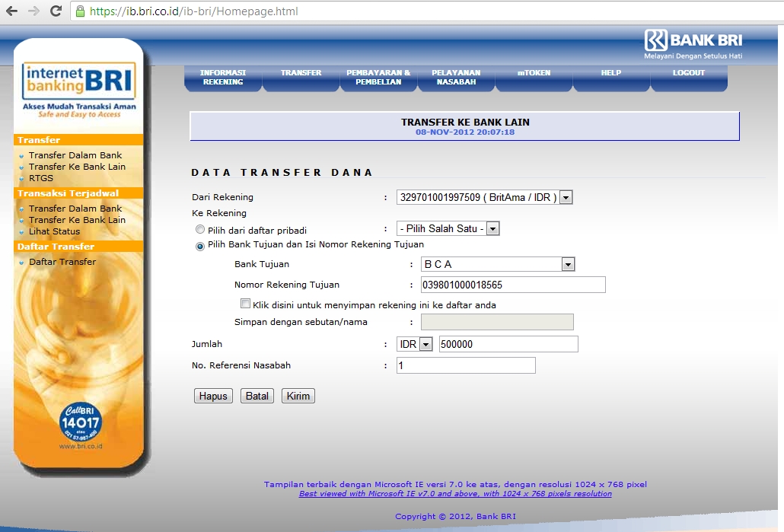Open Transfer Ke Bank Lain under Transaksi Terjadwal
Viewport: 784px width, 532px height.
point(77,220)
